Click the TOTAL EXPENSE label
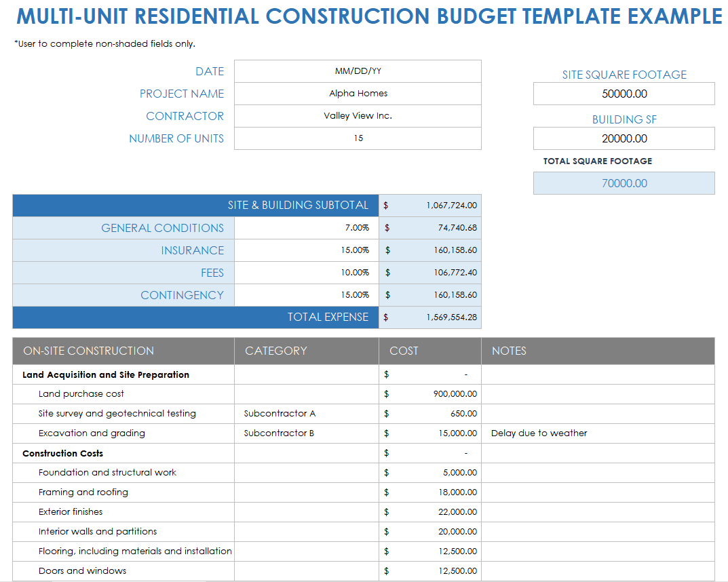The width and height of the screenshot is (728, 582). 328,317
